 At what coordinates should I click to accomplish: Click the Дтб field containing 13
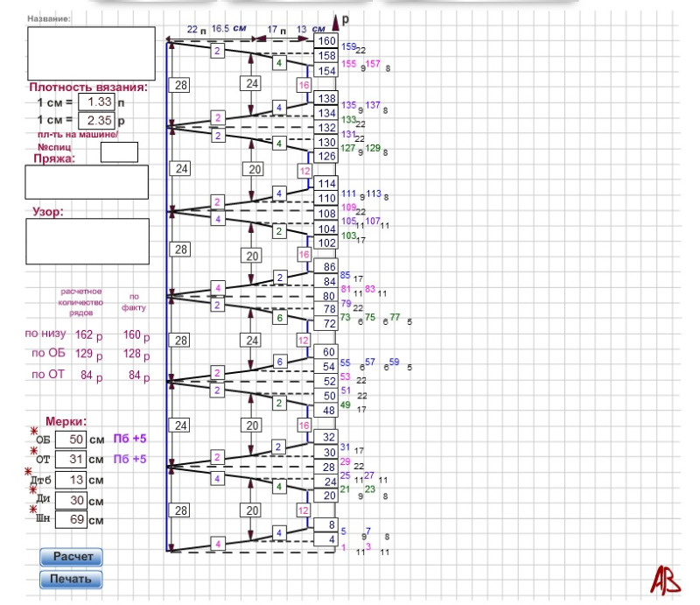point(70,480)
